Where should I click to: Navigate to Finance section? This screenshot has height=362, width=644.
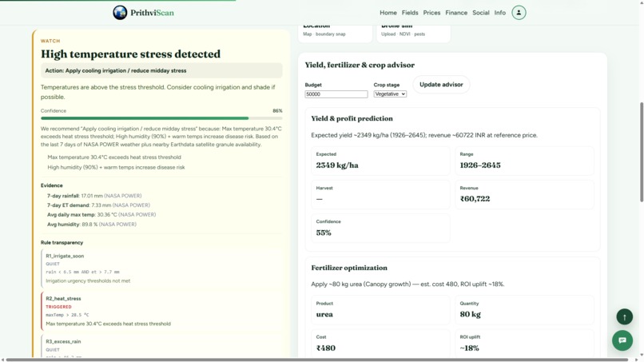(456, 13)
